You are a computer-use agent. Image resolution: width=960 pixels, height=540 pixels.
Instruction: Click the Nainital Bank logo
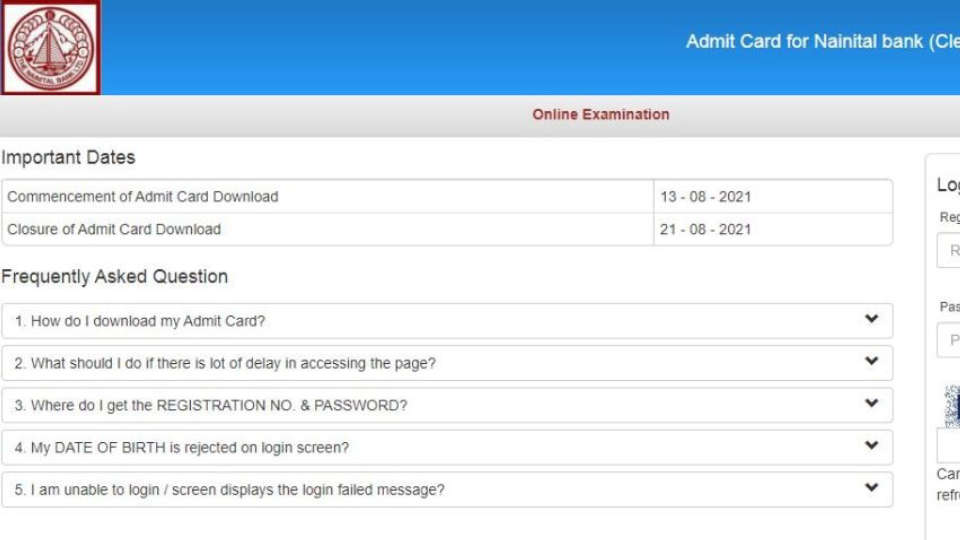[x=50, y=47]
